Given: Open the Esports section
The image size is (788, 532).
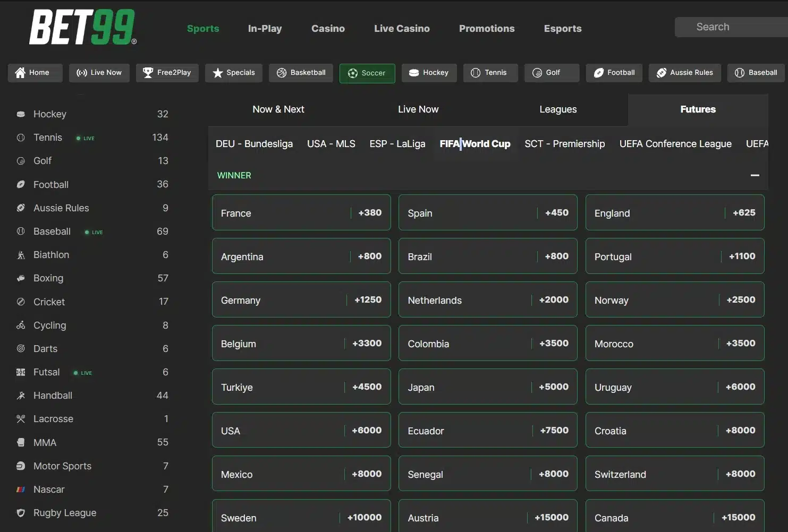Looking at the screenshot, I should tap(563, 29).
